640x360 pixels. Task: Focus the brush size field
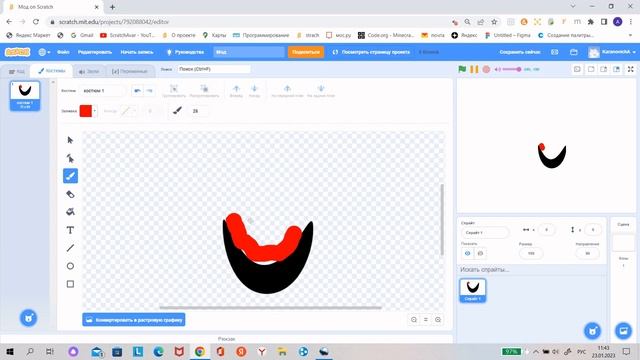click(x=199, y=111)
